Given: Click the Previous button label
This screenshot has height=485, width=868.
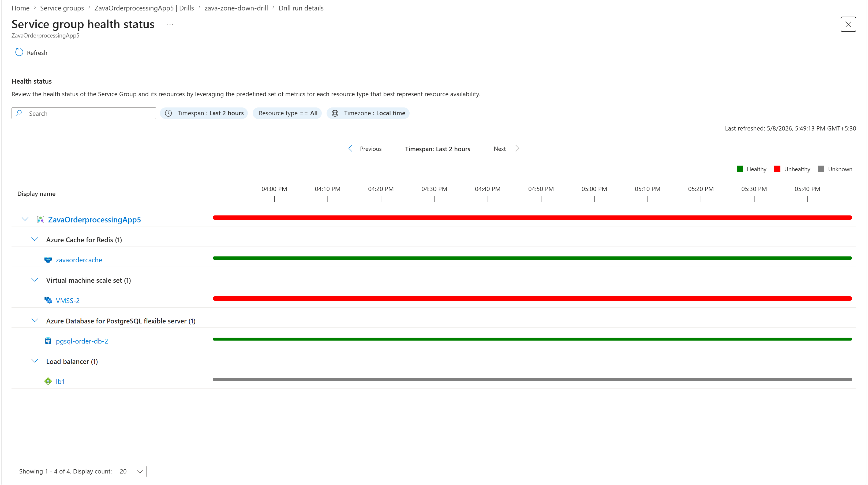Looking at the screenshot, I should tap(371, 149).
